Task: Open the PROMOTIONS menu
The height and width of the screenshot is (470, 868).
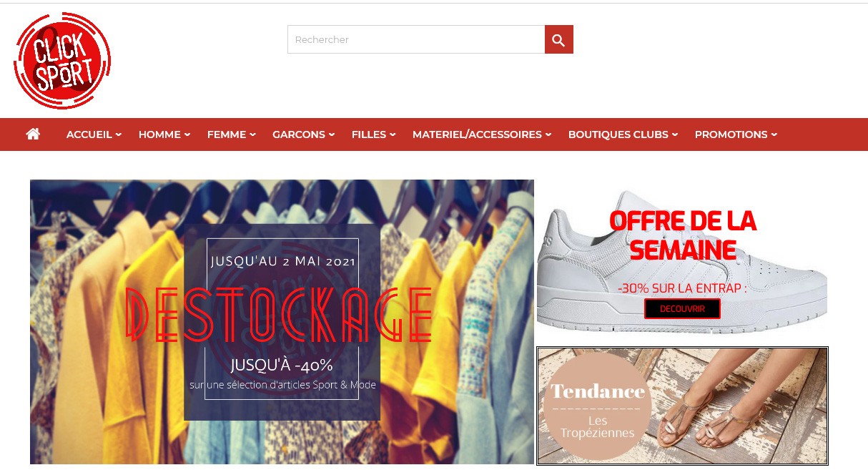Action: coord(736,134)
